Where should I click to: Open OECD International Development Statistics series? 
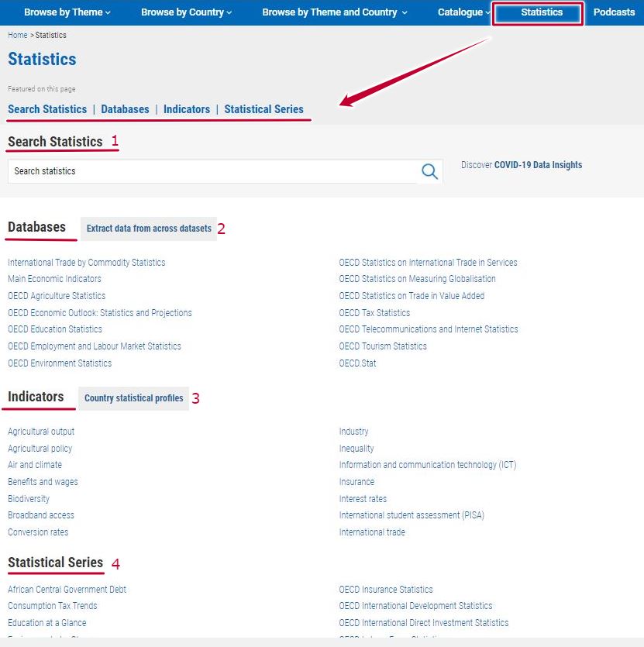[x=415, y=606]
